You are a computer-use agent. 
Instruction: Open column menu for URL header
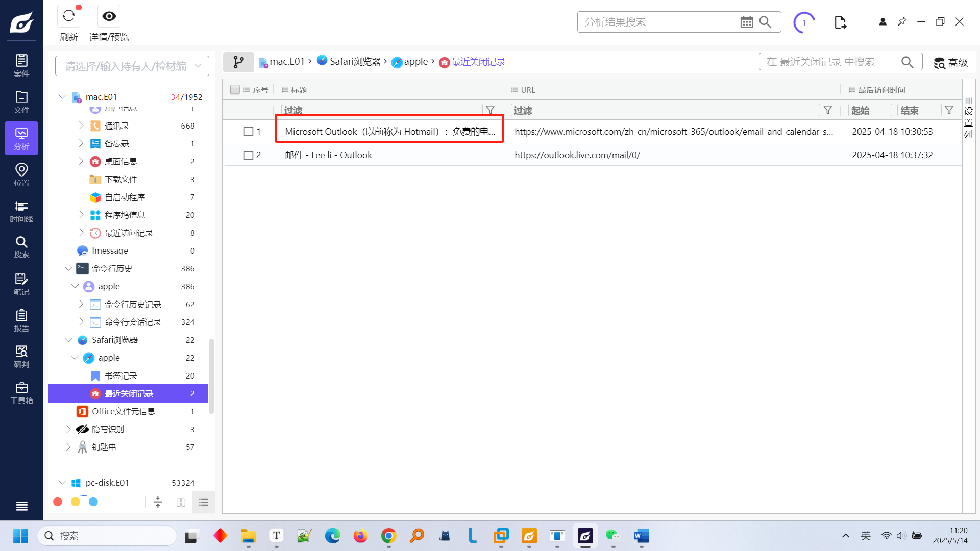[514, 90]
